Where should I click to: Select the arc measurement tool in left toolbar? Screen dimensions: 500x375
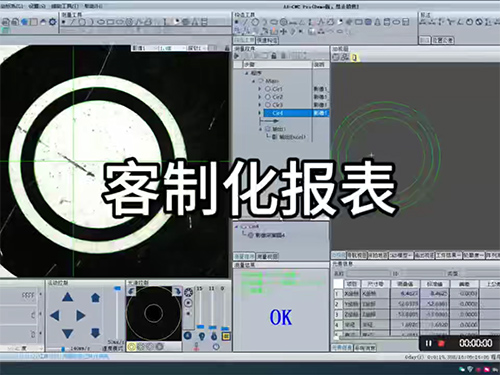pos(91,22)
